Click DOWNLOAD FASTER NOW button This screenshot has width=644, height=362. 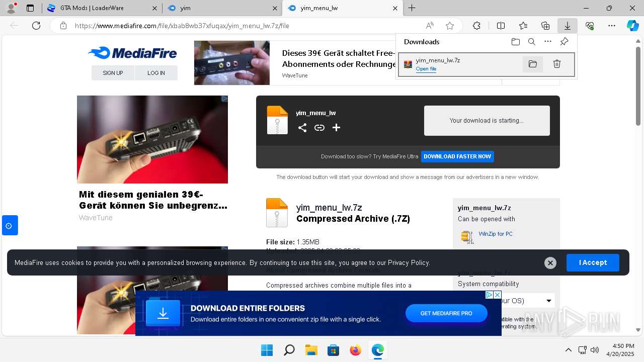pyautogui.click(x=457, y=156)
